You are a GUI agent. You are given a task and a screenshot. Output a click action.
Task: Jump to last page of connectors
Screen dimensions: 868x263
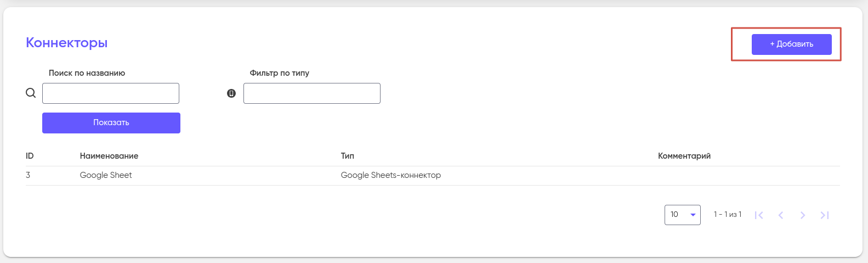tap(825, 215)
